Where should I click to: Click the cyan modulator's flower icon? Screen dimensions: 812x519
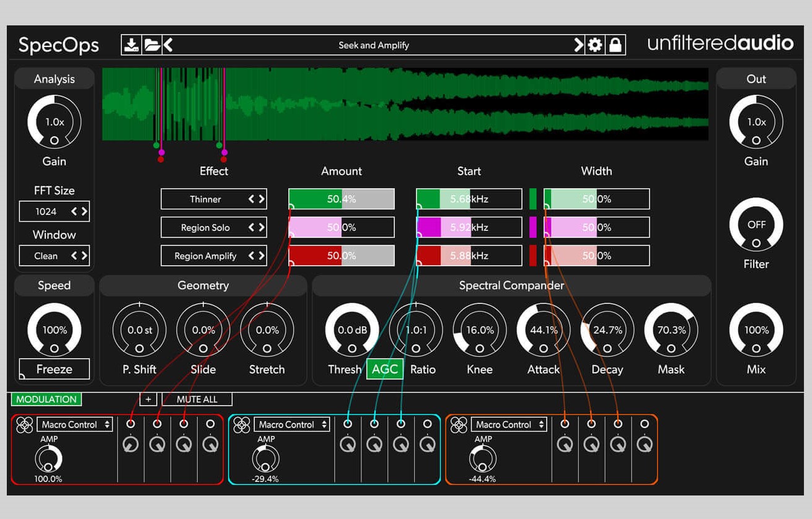coord(242,425)
